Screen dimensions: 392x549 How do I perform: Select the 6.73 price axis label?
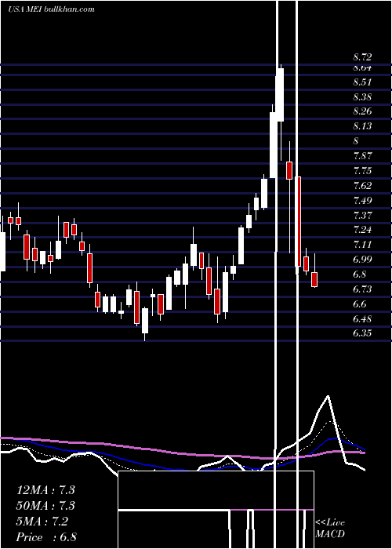click(x=362, y=289)
